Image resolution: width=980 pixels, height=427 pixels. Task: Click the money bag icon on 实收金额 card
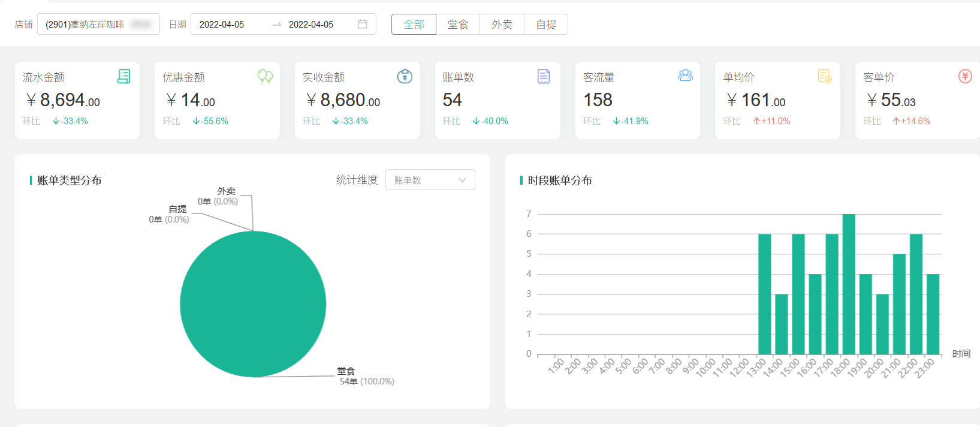point(405,76)
